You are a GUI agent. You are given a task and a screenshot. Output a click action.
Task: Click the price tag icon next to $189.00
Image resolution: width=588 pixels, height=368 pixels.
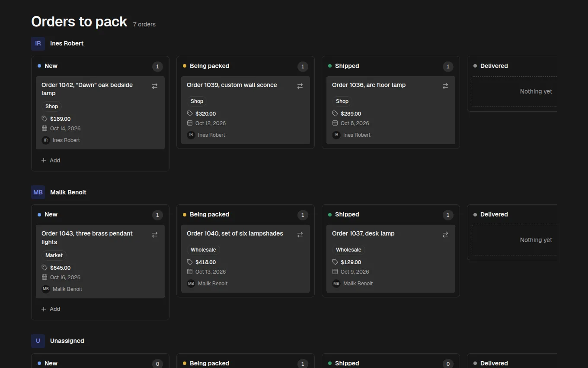(x=45, y=119)
